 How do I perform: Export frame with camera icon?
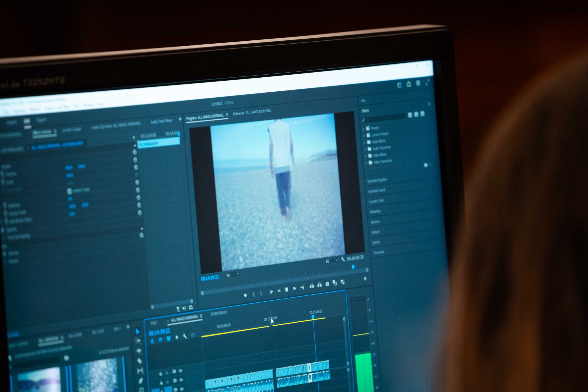pyautogui.click(x=327, y=284)
